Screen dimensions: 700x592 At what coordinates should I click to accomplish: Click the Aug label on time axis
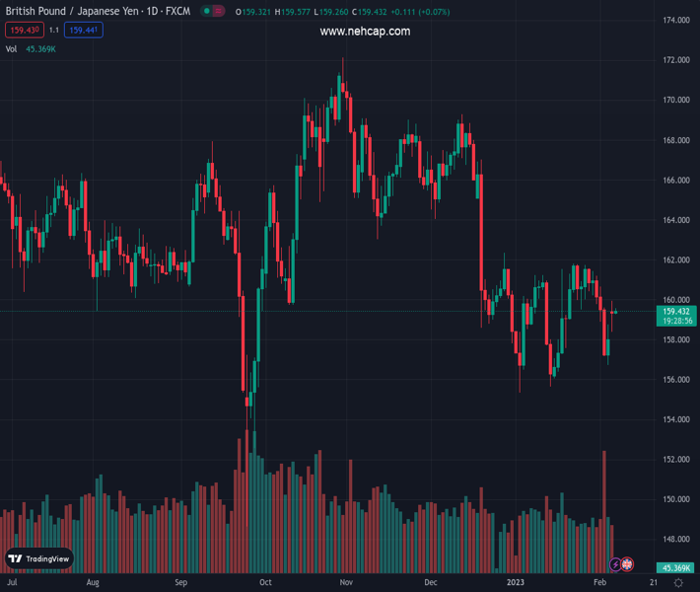tap(93, 583)
